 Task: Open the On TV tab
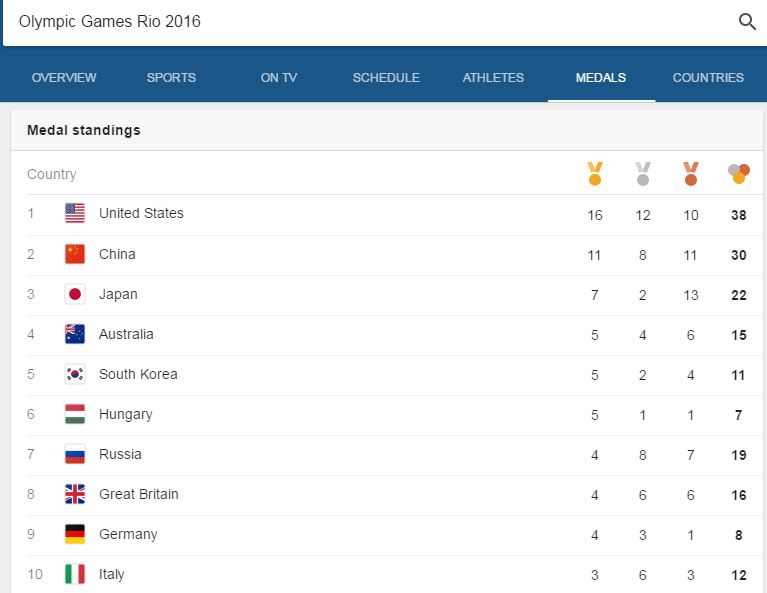[x=279, y=77]
